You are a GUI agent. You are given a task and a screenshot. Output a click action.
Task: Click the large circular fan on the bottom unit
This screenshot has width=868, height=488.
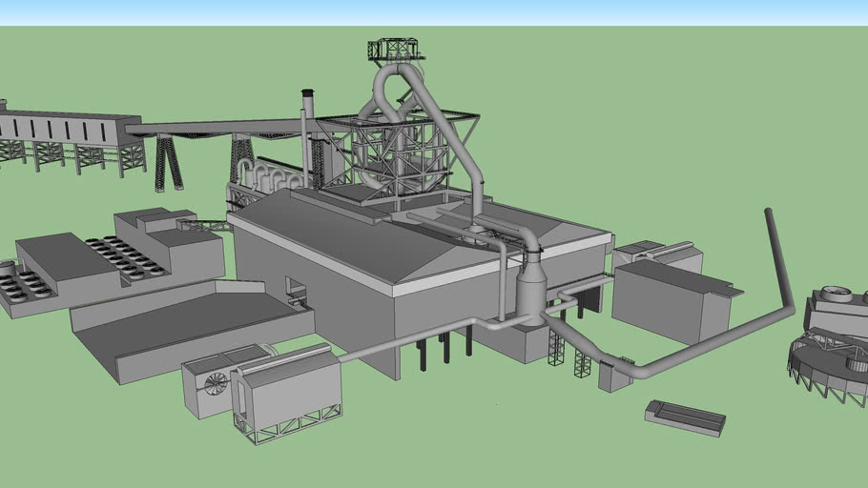pos(217,383)
